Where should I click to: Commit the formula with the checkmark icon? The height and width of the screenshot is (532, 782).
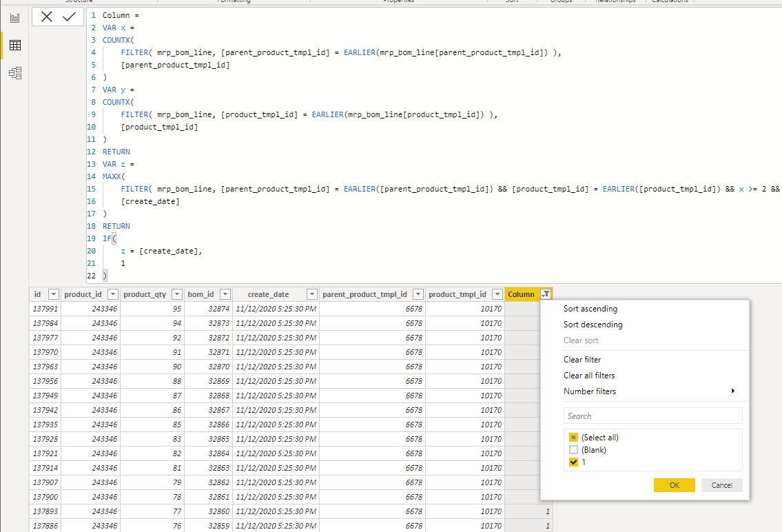tap(69, 17)
